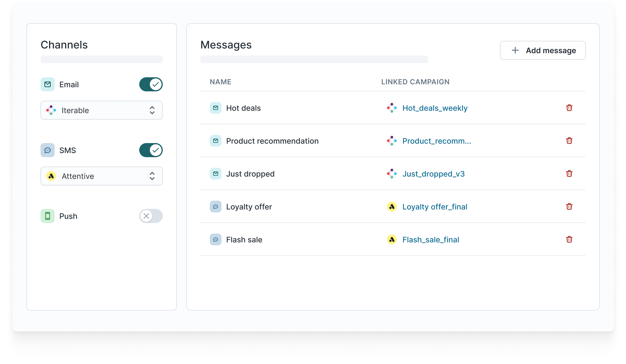The width and height of the screenshot is (626, 364).
Task: Open the Flash_sale_final campaign link
Action: 431,240
